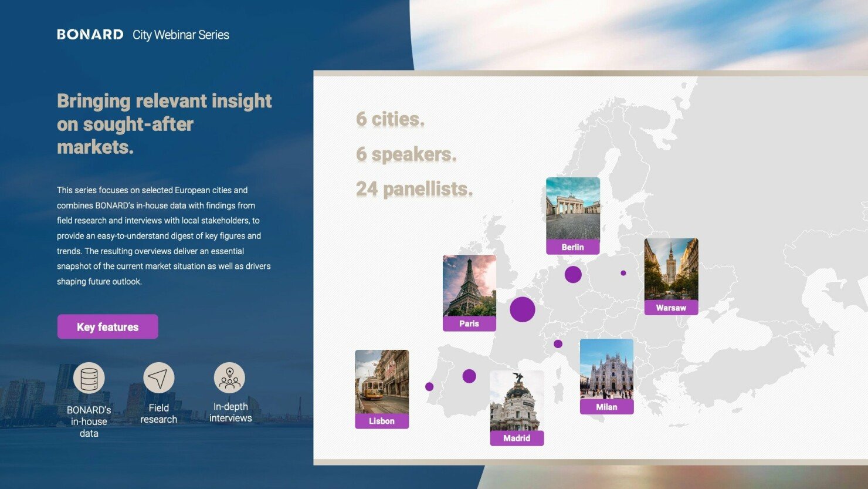Click the BONARD in-house data database icon
Image resolution: width=868 pixels, height=489 pixels.
click(89, 378)
